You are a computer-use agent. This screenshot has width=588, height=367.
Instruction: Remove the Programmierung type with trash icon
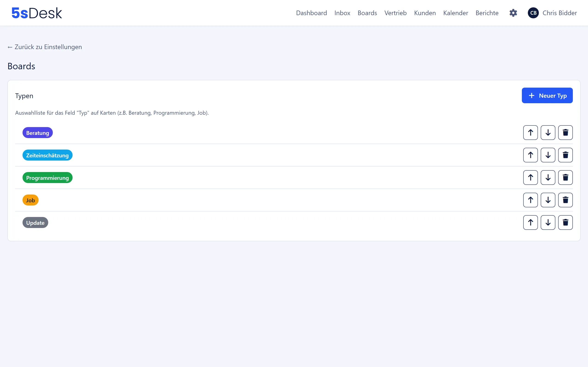click(565, 178)
